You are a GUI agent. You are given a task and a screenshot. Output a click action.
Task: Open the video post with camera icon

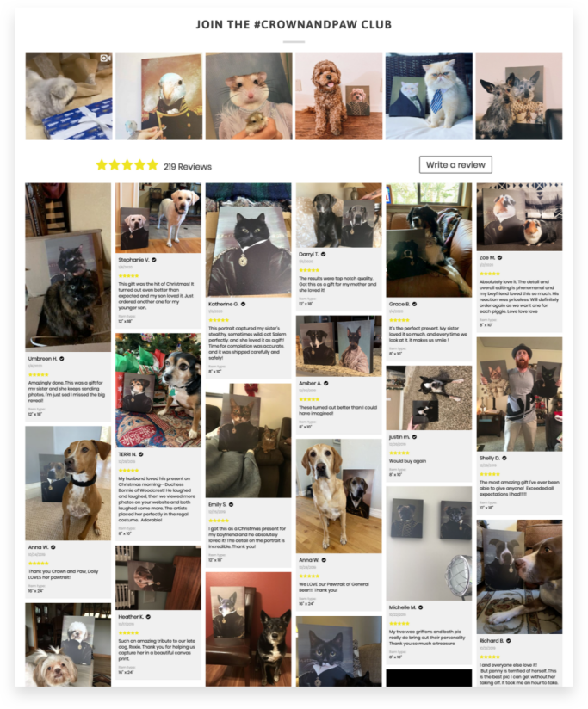(x=68, y=96)
